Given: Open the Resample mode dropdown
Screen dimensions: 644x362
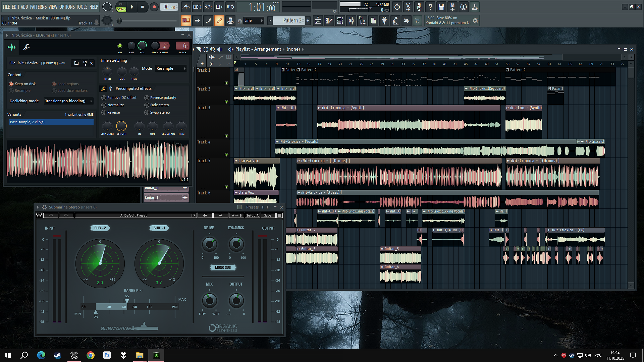Looking at the screenshot, I should (x=169, y=68).
